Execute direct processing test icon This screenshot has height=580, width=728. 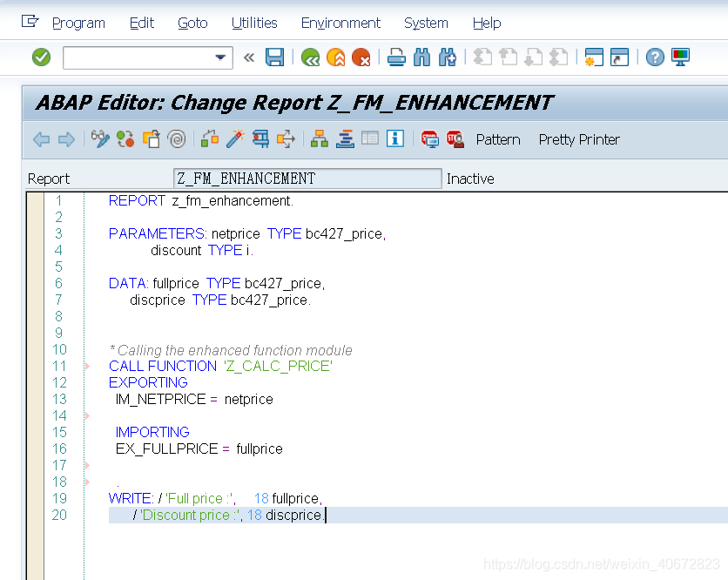(260, 139)
